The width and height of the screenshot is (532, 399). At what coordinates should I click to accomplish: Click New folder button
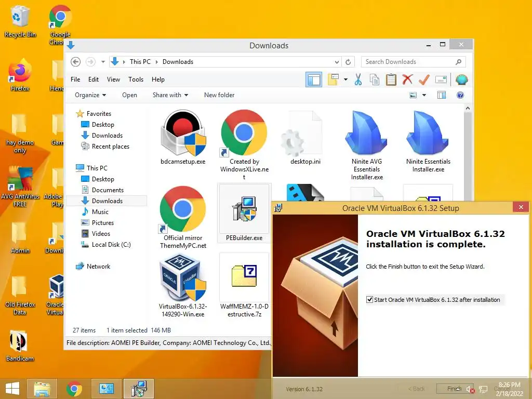point(219,95)
